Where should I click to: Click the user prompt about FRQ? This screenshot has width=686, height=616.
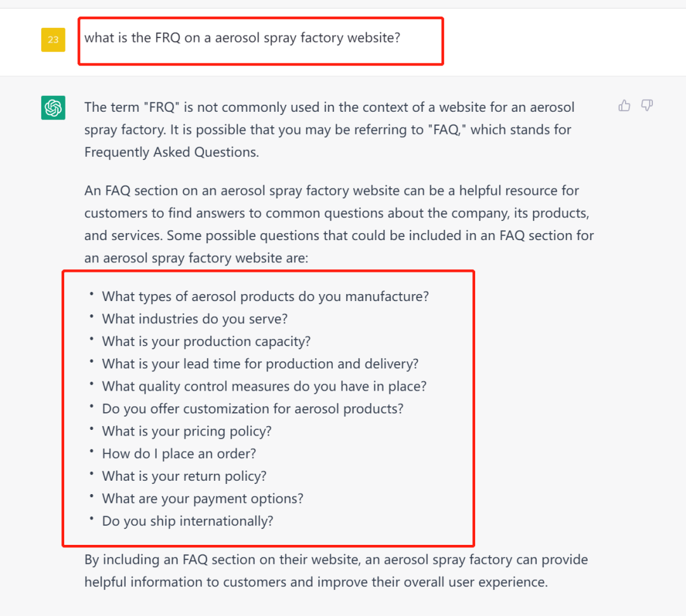242,37
